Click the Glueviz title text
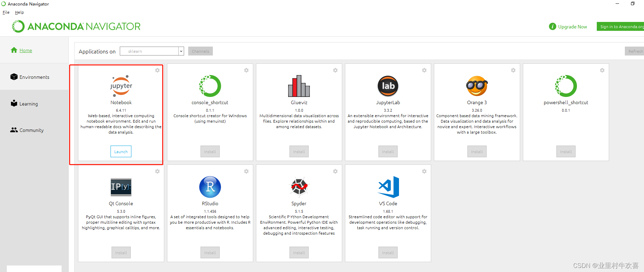This screenshot has width=644, height=272. tap(299, 102)
